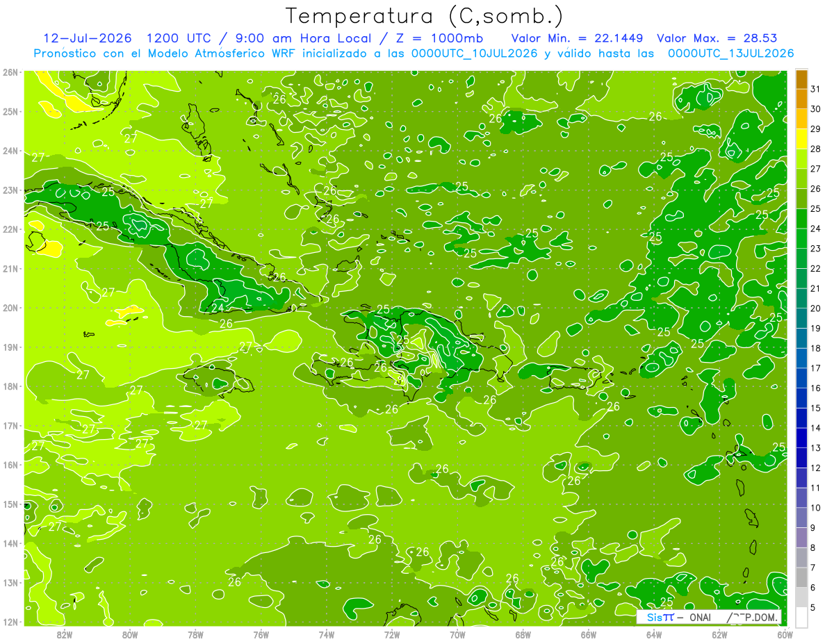Viewport: 834px width, 644px height.
Task: Click the "72W" longitude label
Action: click(392, 634)
